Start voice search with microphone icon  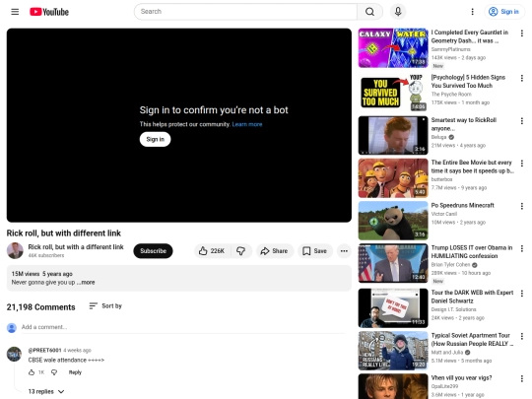(398, 12)
